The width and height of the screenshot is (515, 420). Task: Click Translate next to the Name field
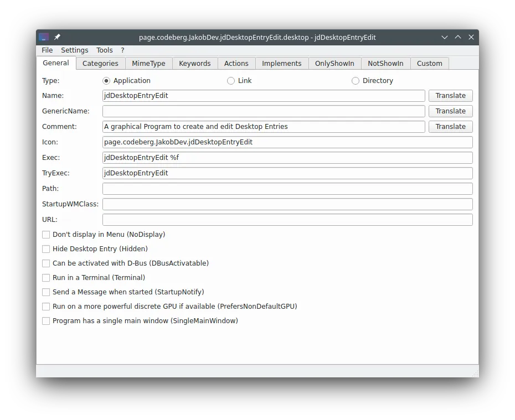tap(450, 95)
